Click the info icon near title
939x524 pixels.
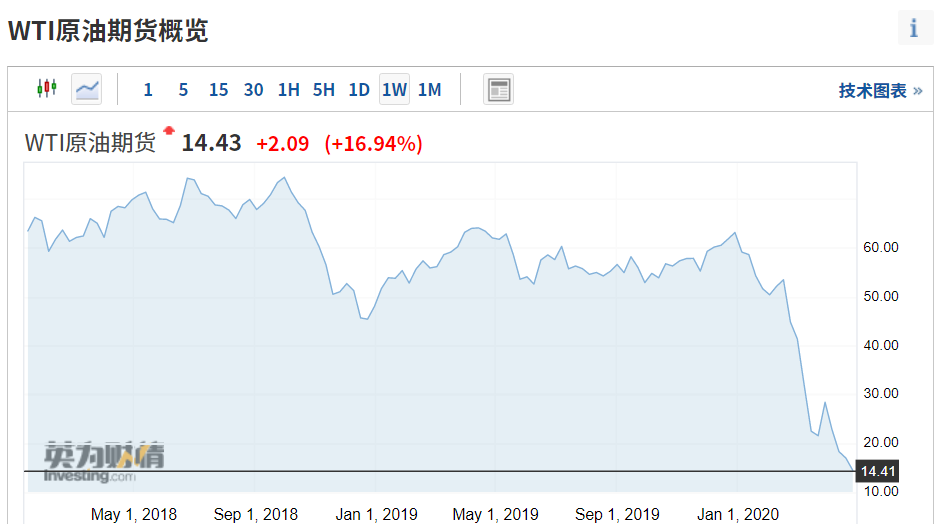914,28
